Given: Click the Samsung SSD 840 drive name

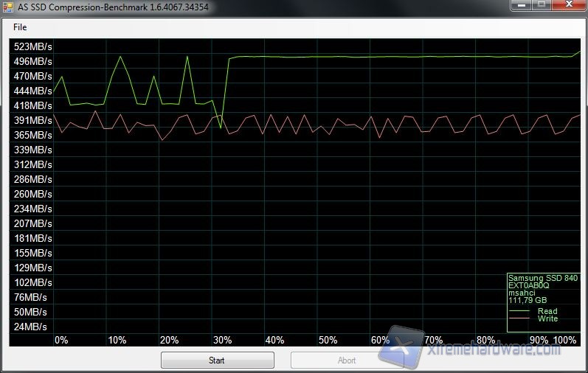Looking at the screenshot, I should coord(542,278).
